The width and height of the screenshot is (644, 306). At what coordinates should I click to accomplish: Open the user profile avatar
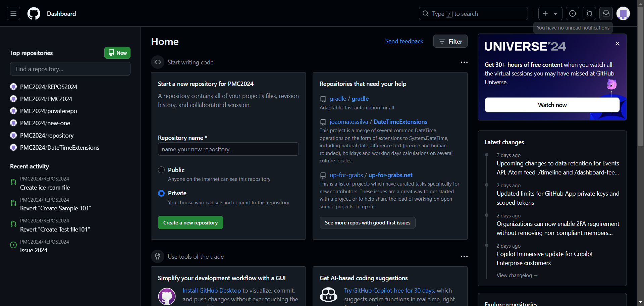click(x=623, y=13)
